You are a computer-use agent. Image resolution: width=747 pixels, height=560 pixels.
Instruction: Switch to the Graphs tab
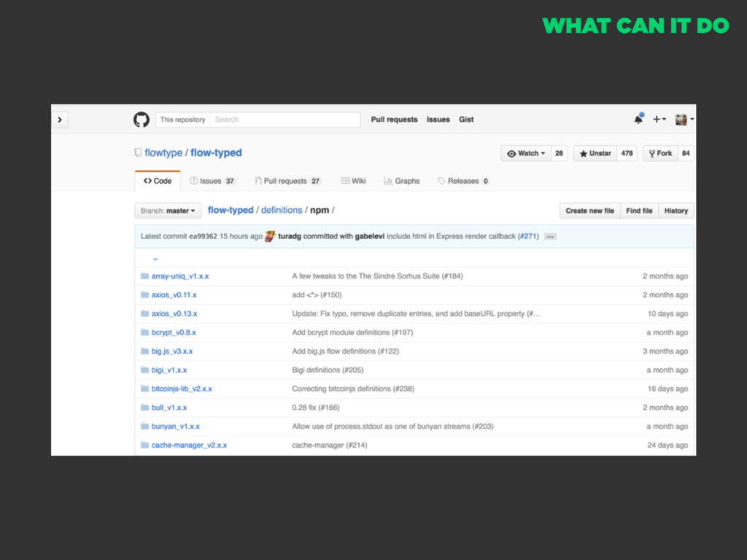point(402,181)
